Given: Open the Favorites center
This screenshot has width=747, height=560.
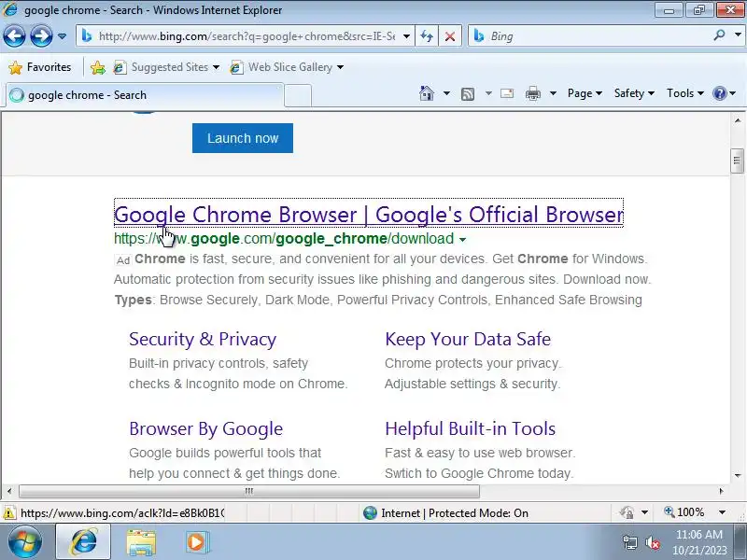Looking at the screenshot, I should (40, 67).
